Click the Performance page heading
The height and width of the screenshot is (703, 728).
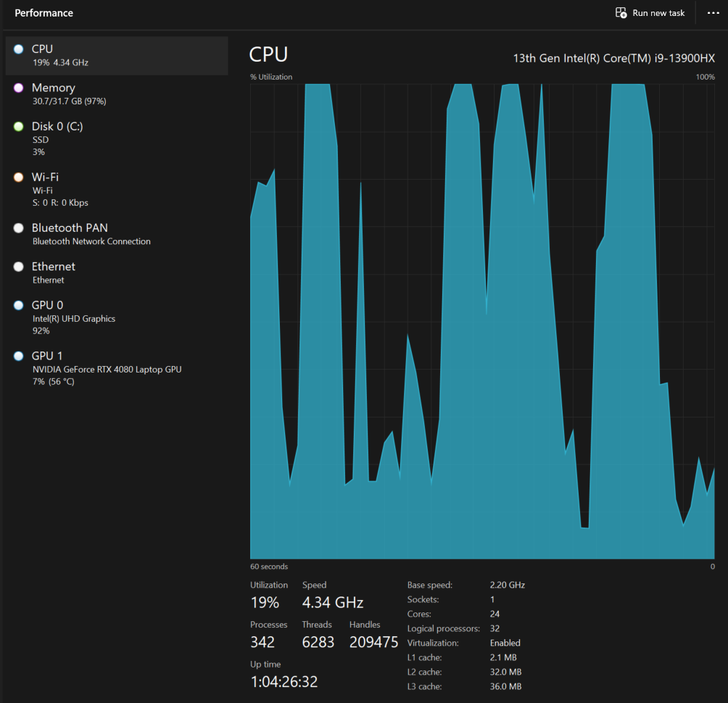(x=44, y=13)
